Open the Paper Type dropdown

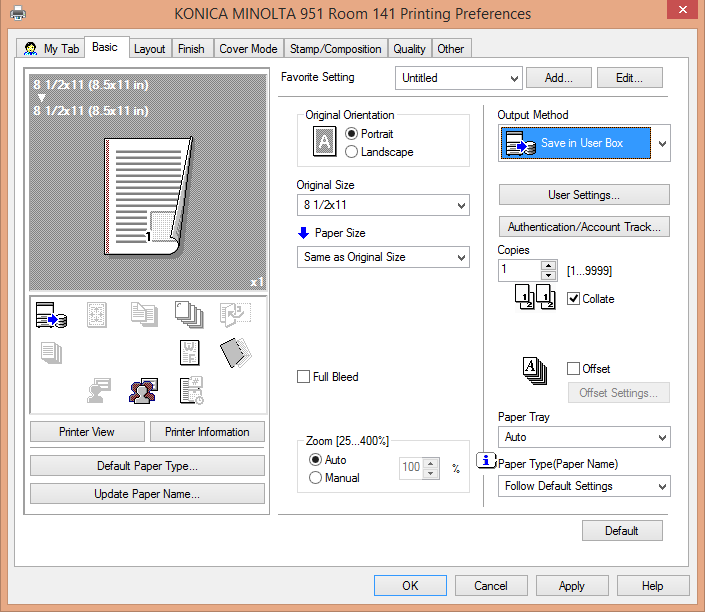pos(584,486)
